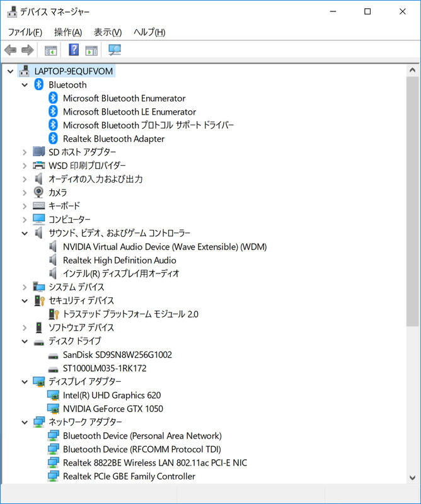Click the ネットワーク アダプター category icon
This screenshot has width=421, height=504.
(x=39, y=422)
